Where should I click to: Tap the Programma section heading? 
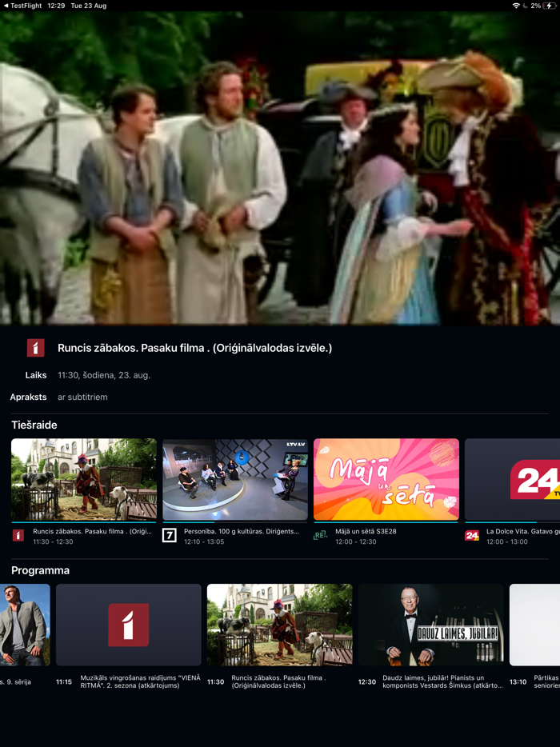click(41, 570)
